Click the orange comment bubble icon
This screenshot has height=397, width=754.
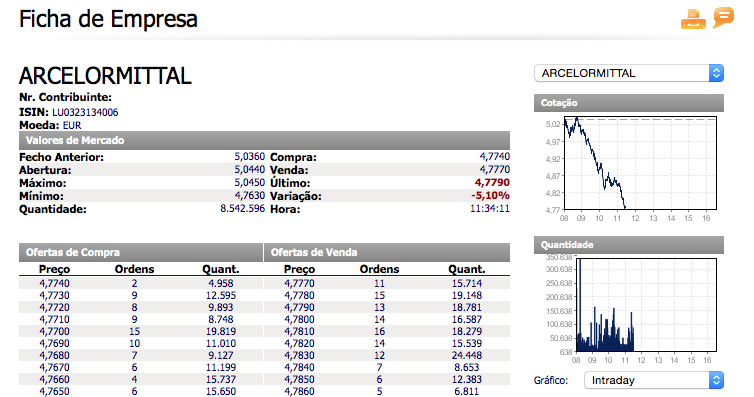[x=724, y=18]
